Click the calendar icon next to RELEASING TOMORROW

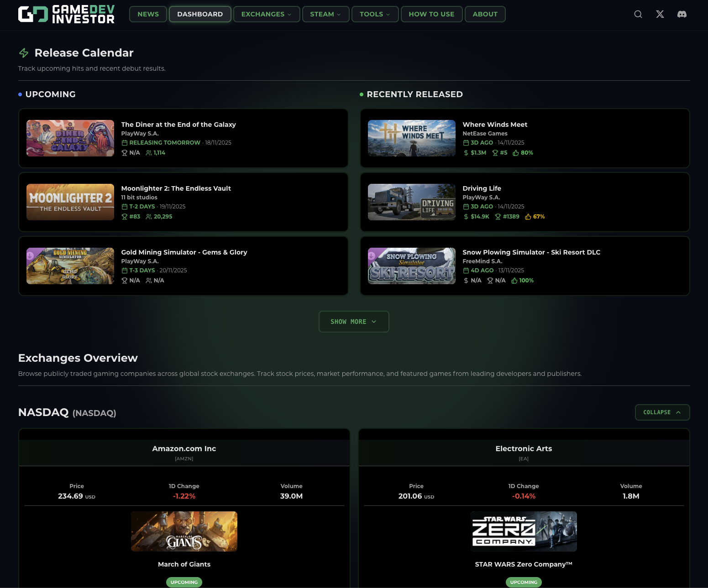tap(124, 142)
